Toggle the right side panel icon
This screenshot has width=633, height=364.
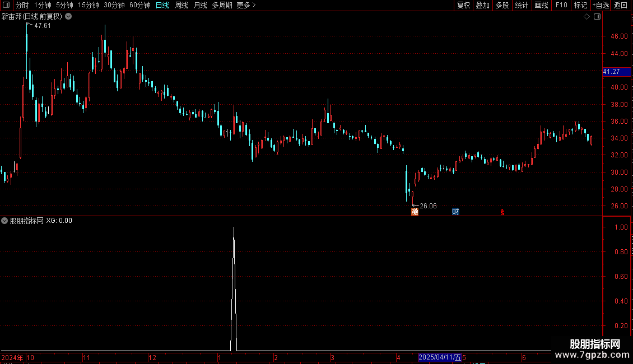[x=597, y=17]
